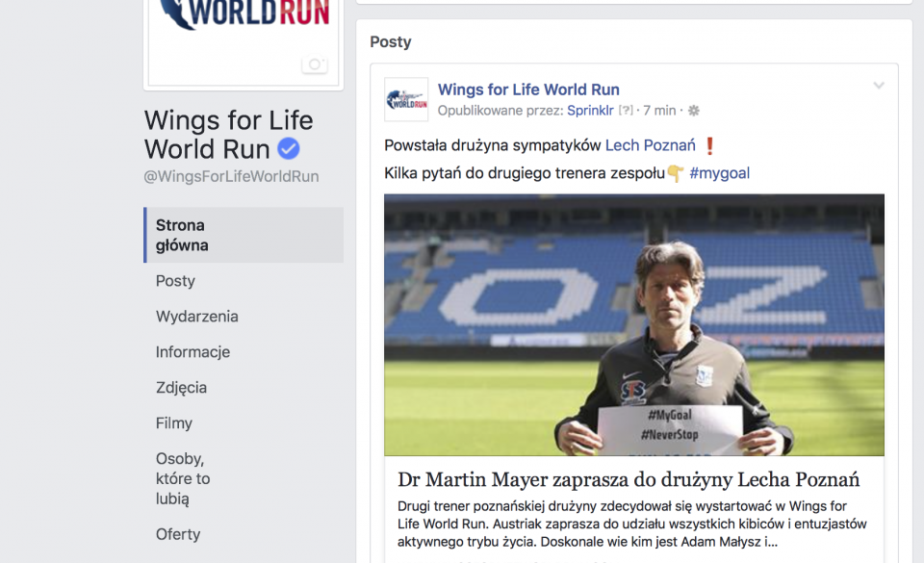The width and height of the screenshot is (924, 563).
Task: Click the camera icon on profile picture
Action: click(315, 64)
